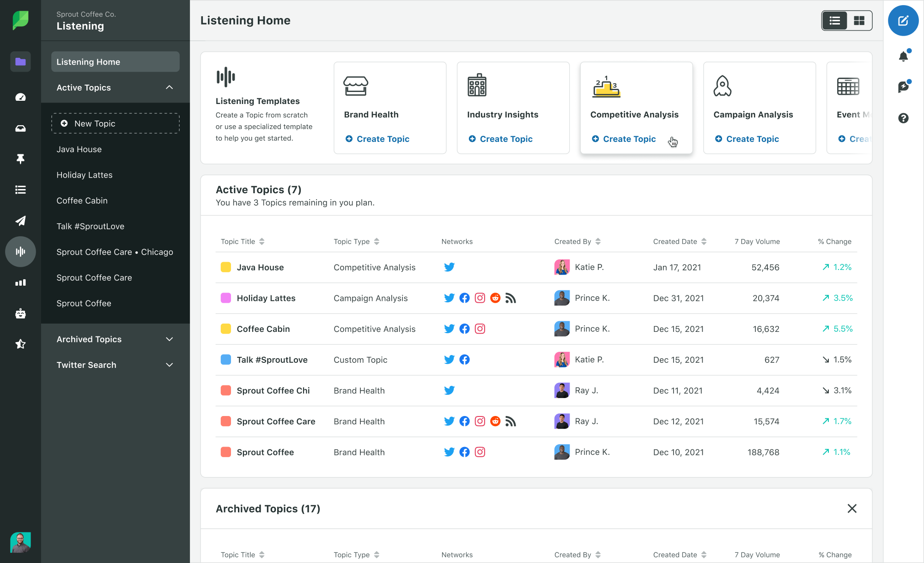Viewport: 924px width, 563px height.
Task: Open the compose/edit post icon
Action: point(904,20)
